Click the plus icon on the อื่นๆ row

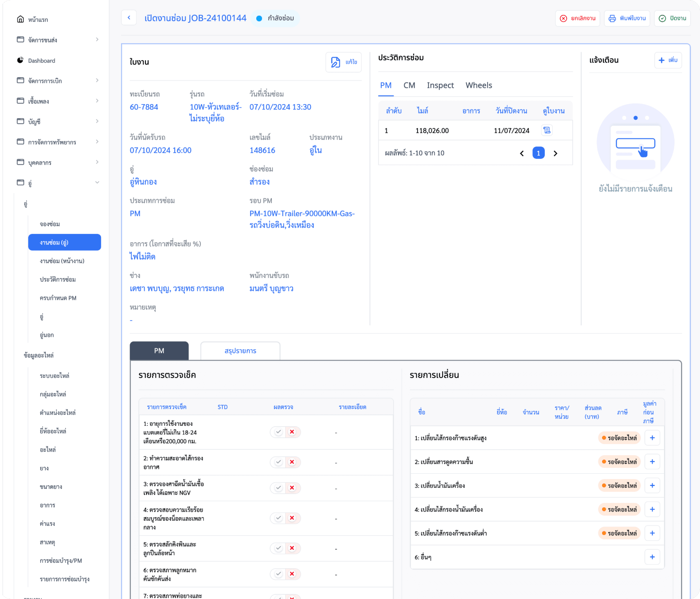[652, 557]
